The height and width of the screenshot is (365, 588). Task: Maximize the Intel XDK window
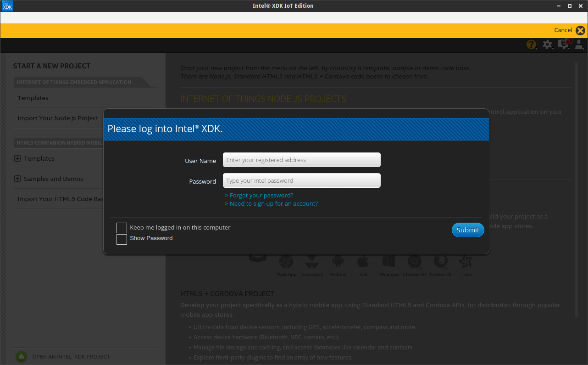click(x=570, y=6)
